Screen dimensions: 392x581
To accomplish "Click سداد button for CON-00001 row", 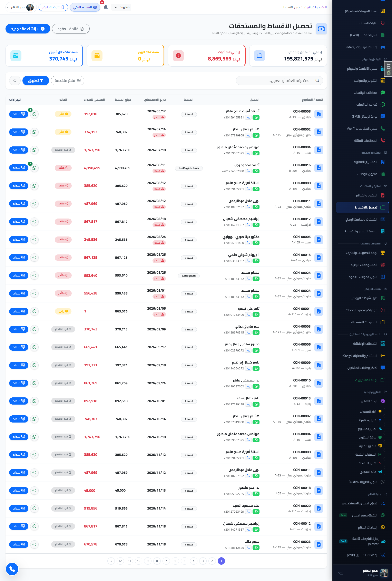I will coord(19,311).
